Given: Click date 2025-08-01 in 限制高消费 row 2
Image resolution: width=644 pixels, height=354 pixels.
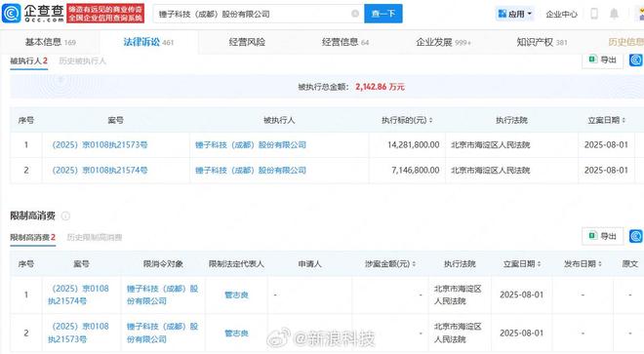Looking at the screenshot, I should (522, 334).
